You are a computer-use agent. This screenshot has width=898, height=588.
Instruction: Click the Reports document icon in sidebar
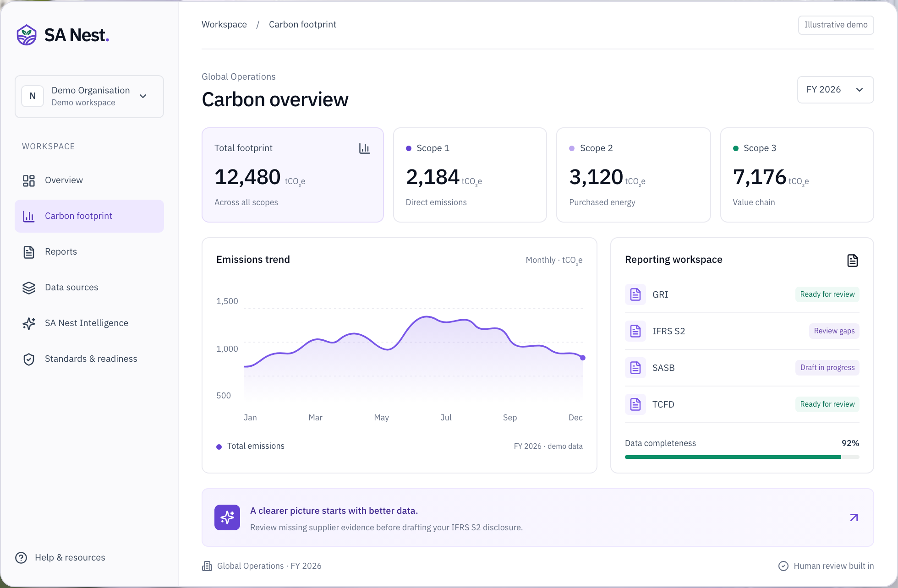point(29,252)
